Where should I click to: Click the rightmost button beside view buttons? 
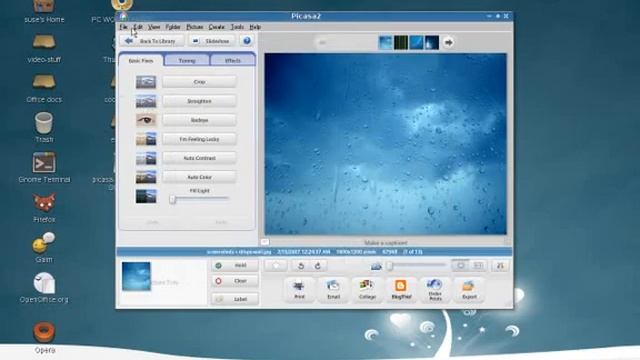[x=500, y=266]
